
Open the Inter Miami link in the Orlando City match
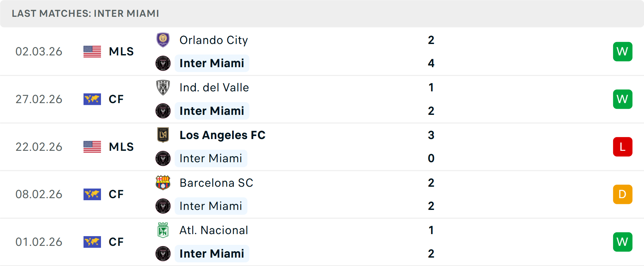pyautogui.click(x=212, y=63)
